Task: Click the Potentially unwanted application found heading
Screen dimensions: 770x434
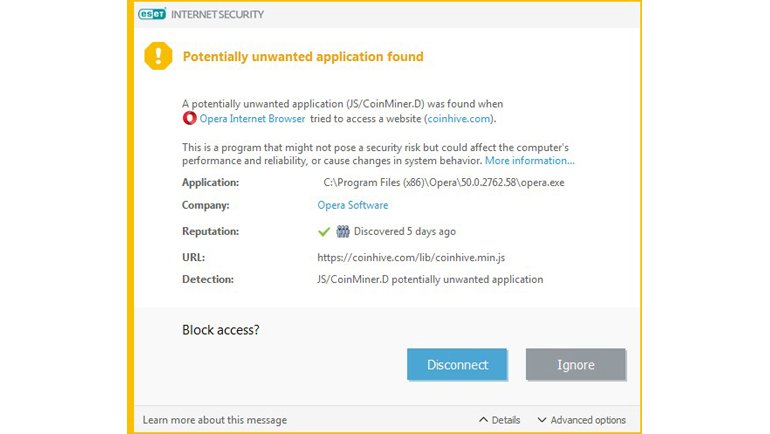Action: pyautogui.click(x=303, y=57)
